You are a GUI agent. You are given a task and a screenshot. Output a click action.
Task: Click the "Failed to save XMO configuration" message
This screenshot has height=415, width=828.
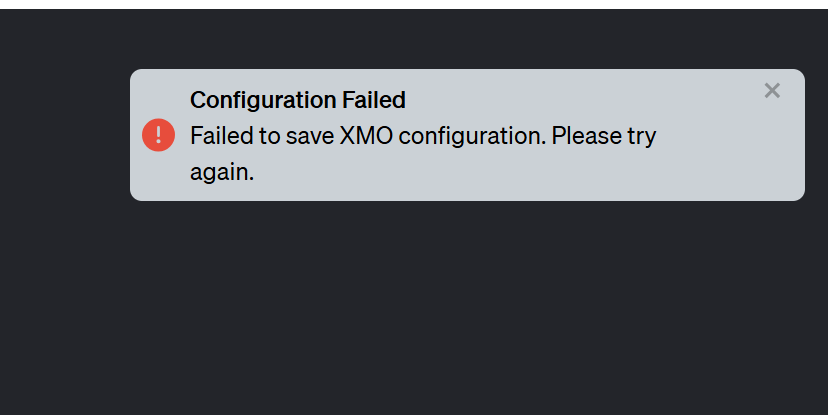(422, 136)
